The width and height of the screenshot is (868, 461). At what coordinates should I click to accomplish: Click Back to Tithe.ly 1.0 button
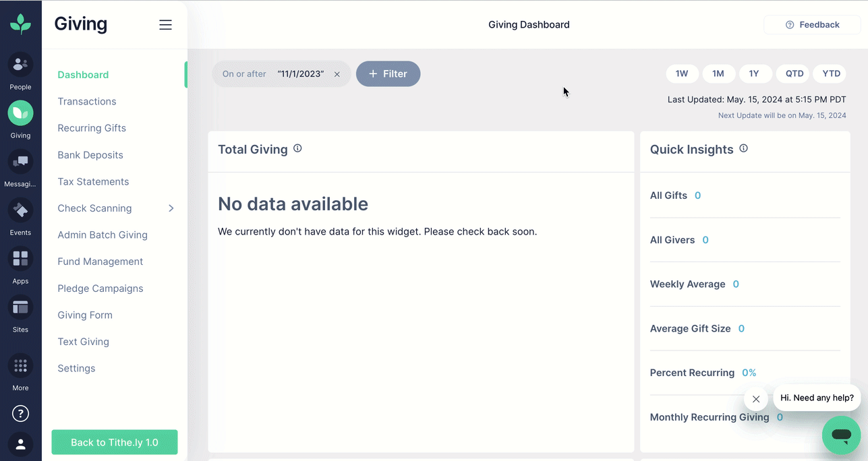pyautogui.click(x=115, y=443)
